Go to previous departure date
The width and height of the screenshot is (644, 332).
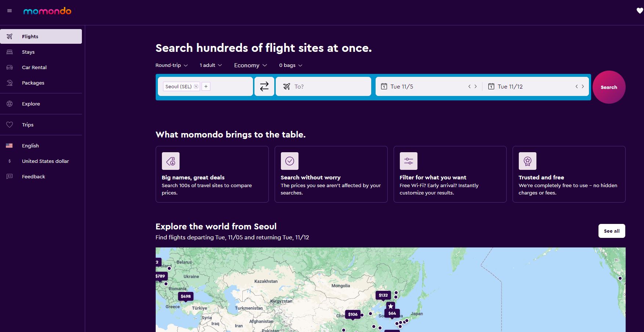click(469, 86)
